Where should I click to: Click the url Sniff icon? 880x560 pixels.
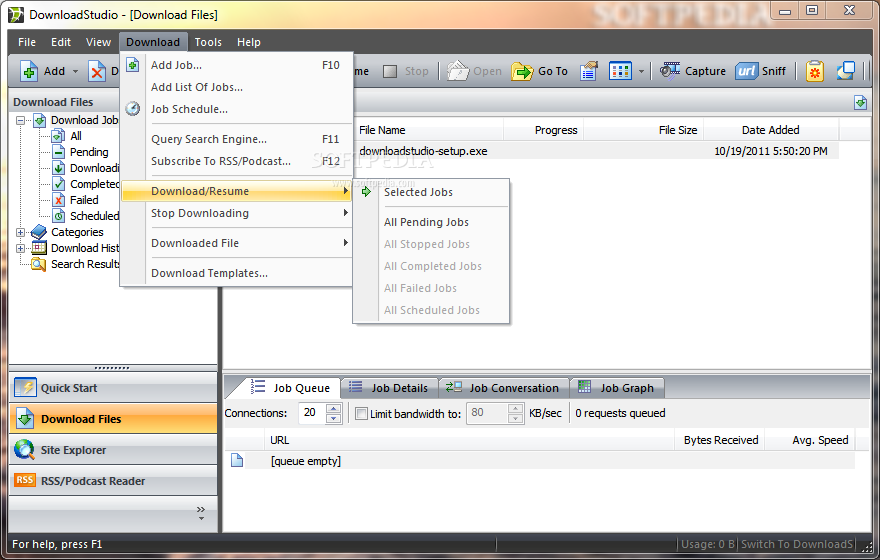(746, 71)
